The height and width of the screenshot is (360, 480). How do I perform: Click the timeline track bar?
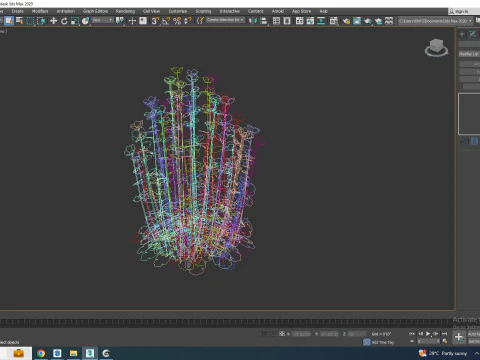[227, 322]
